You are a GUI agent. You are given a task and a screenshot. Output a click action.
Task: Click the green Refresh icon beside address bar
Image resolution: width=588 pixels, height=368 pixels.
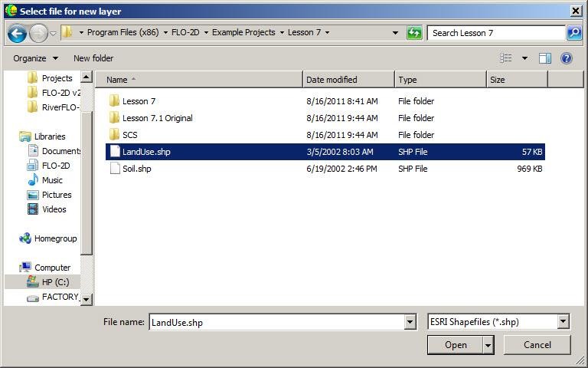point(414,33)
